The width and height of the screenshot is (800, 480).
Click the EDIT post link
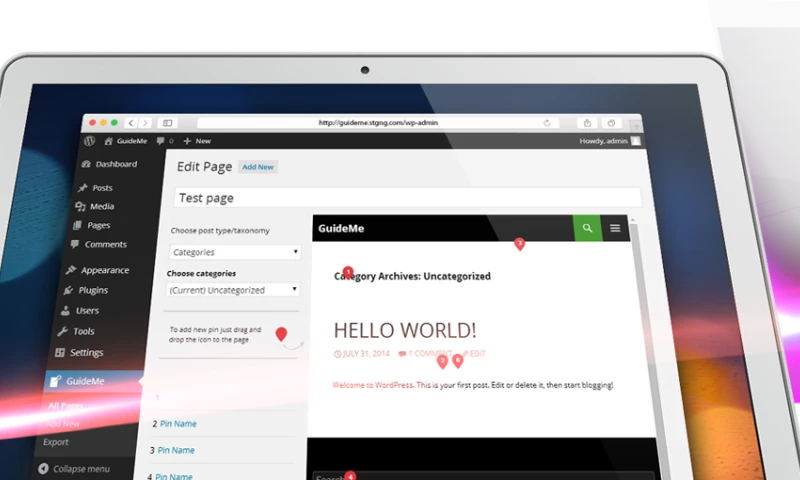(473, 353)
